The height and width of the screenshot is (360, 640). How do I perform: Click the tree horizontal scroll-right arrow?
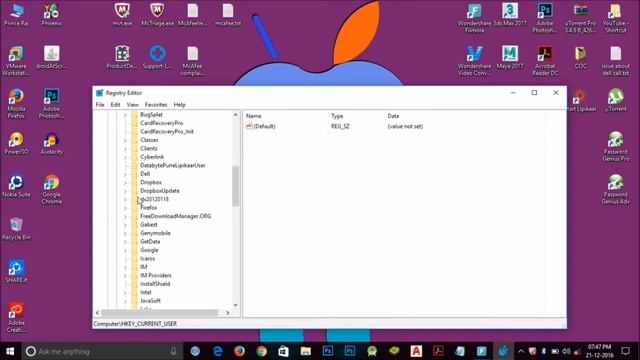coord(227,313)
